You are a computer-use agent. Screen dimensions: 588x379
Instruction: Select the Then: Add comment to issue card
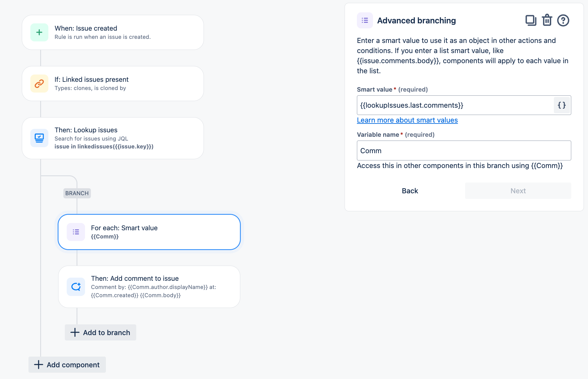pos(149,286)
